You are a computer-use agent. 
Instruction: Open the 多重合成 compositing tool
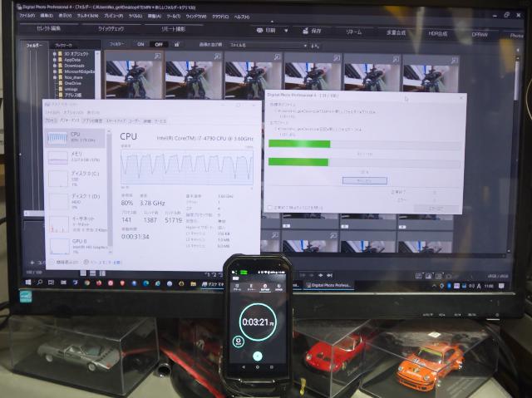point(396,32)
